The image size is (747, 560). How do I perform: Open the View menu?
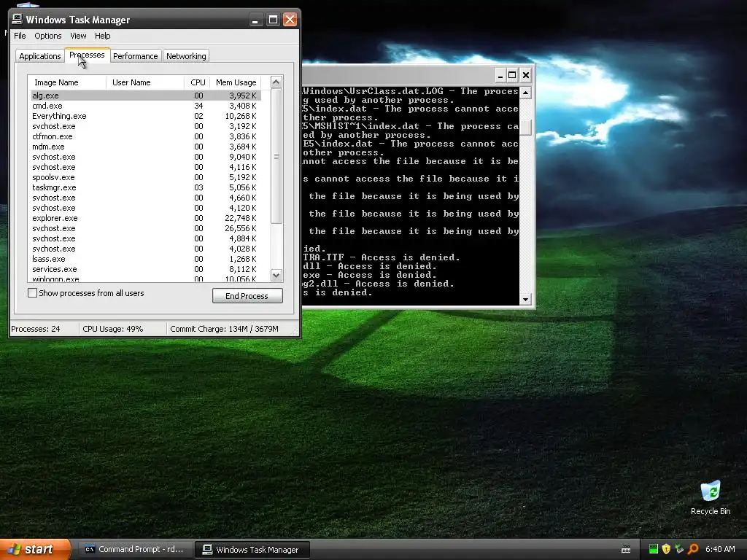click(78, 36)
